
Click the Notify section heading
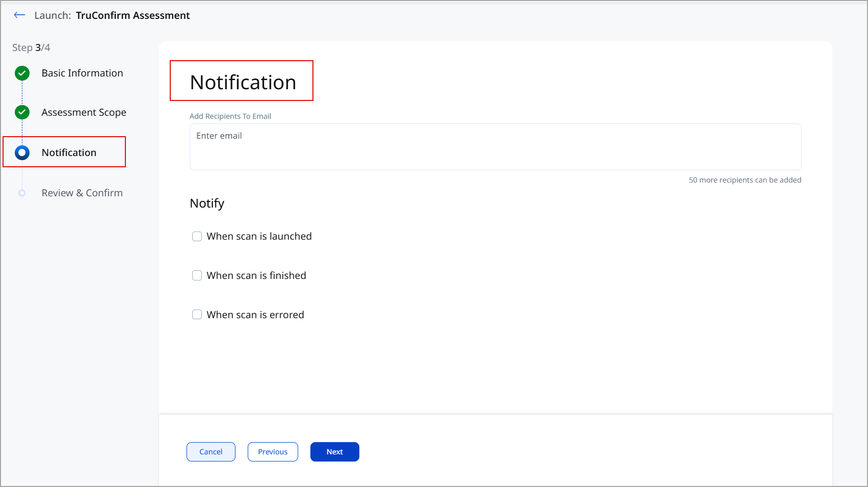[207, 203]
